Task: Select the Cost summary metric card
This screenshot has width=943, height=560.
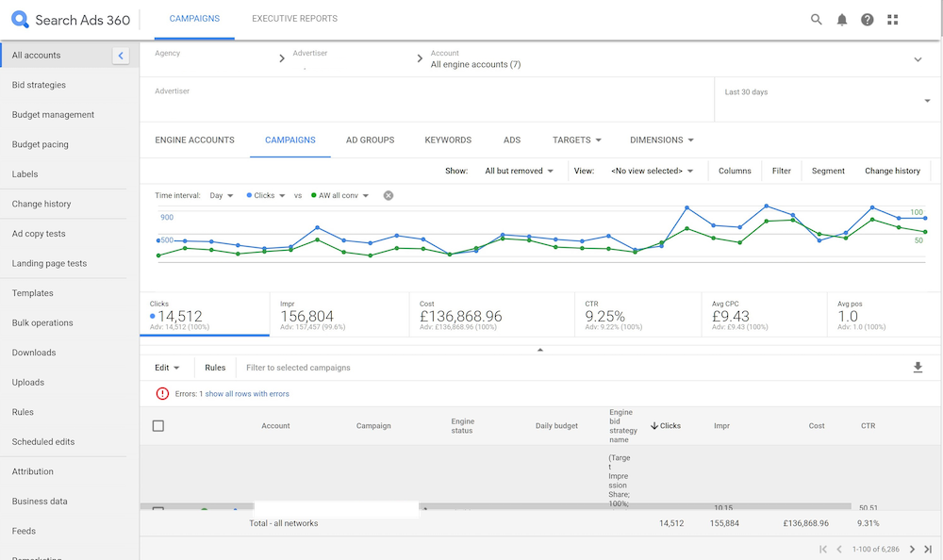Action: (492, 315)
